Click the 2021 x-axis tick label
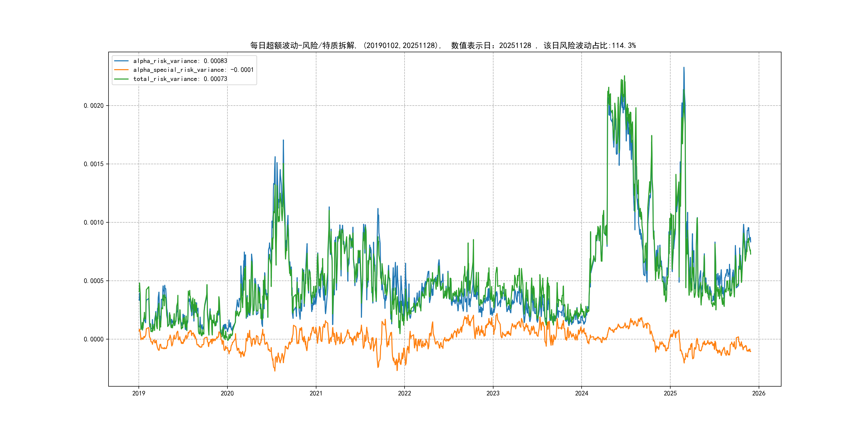 coord(316,393)
